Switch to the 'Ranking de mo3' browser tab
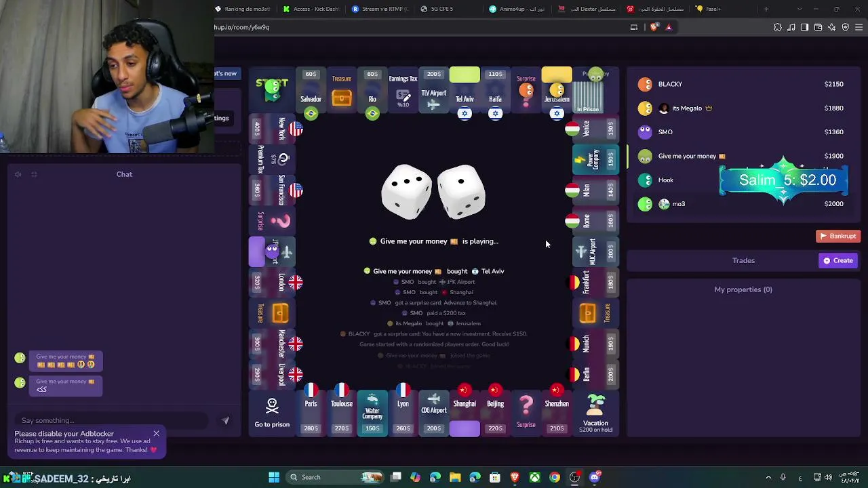Viewport: 868px width, 488px height. pos(242,9)
